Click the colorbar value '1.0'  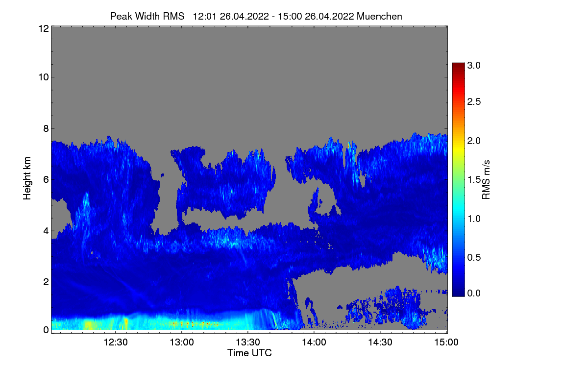(x=474, y=219)
